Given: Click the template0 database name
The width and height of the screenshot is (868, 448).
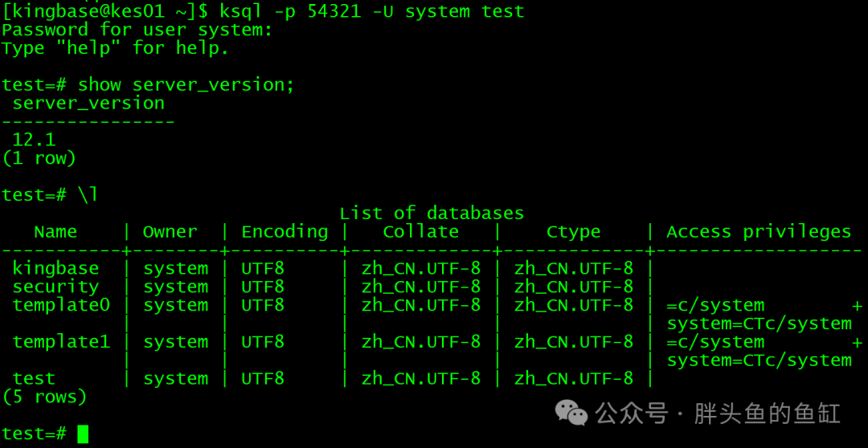Looking at the screenshot, I should 61,305.
